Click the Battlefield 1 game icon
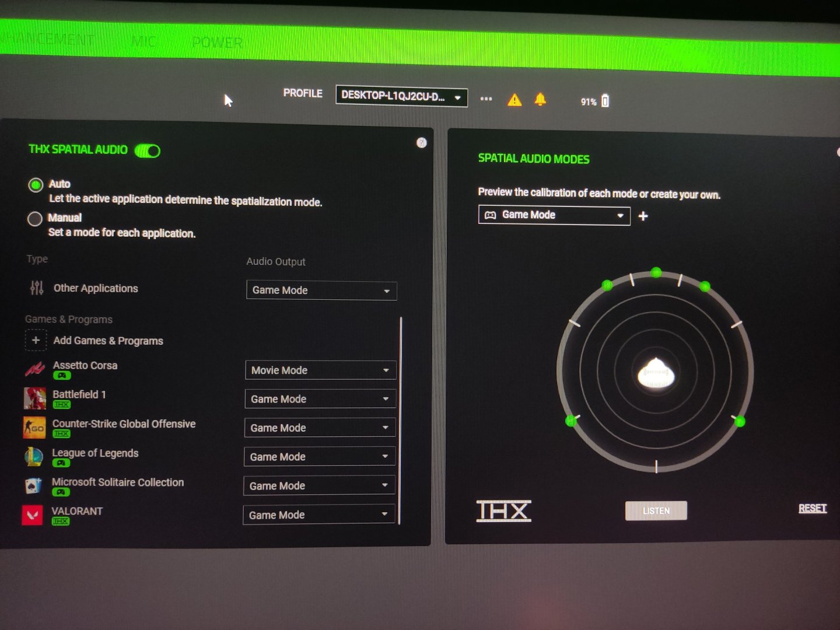 pyautogui.click(x=34, y=398)
